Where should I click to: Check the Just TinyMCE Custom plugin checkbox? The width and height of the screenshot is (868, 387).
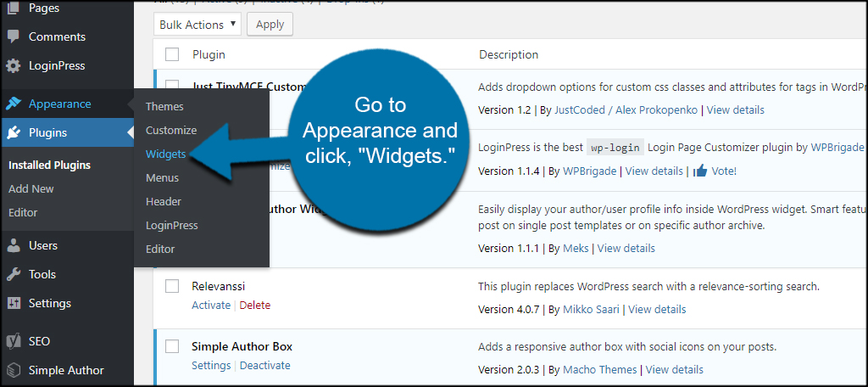point(172,85)
